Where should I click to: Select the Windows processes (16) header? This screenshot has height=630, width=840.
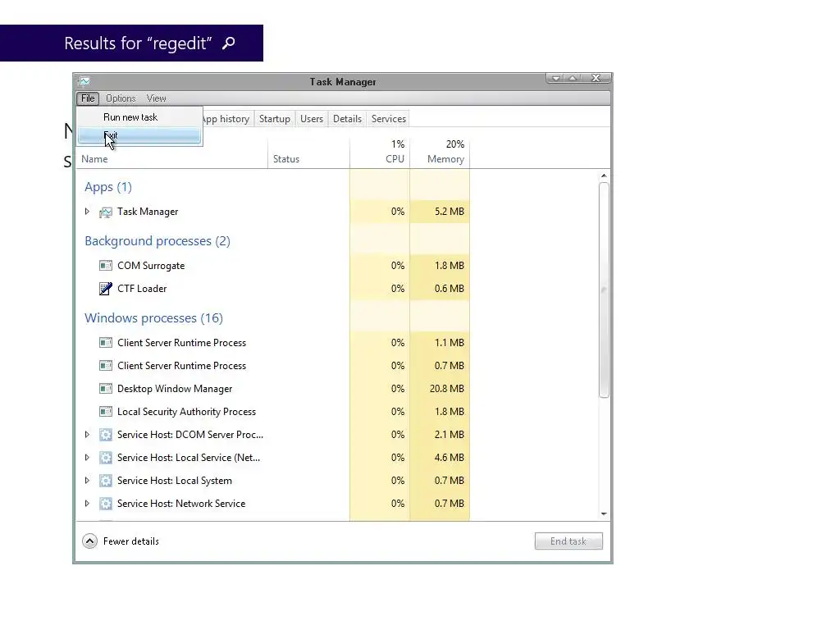[x=153, y=319]
